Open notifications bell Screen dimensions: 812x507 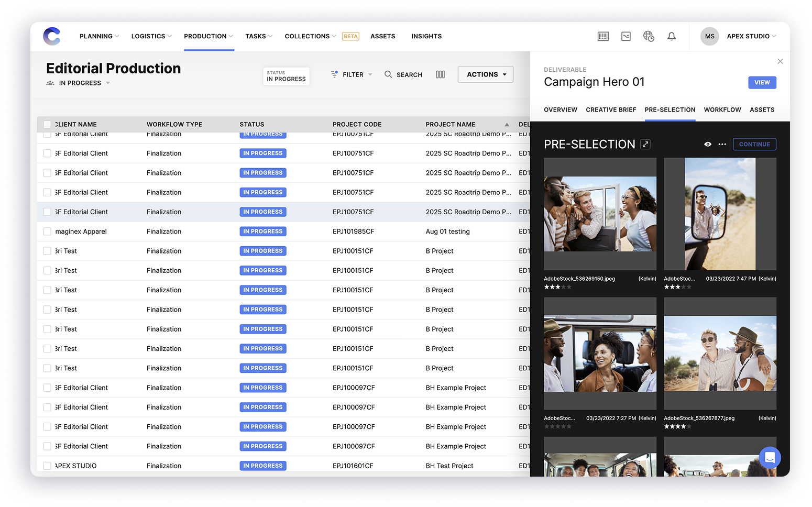pyautogui.click(x=672, y=36)
